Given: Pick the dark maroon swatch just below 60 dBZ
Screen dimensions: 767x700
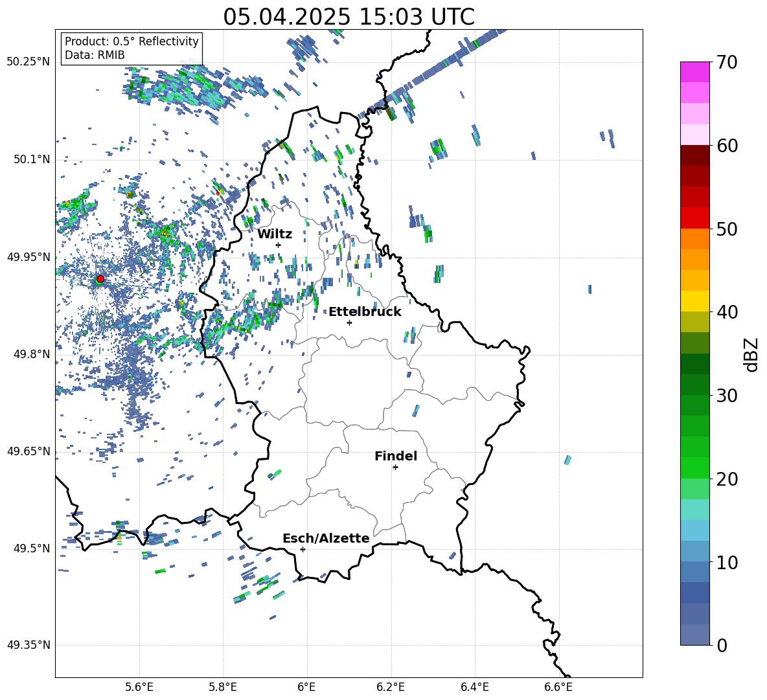Looking at the screenshot, I should 695,155.
